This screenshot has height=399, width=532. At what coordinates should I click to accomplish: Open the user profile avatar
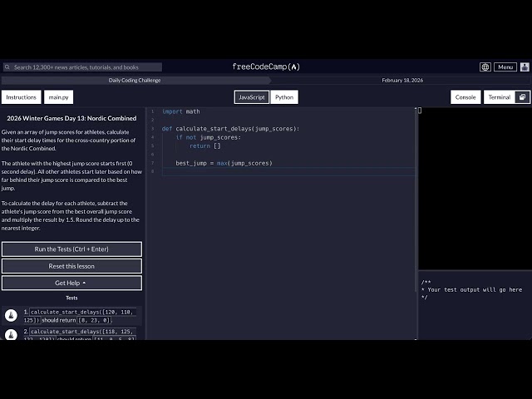point(525,67)
